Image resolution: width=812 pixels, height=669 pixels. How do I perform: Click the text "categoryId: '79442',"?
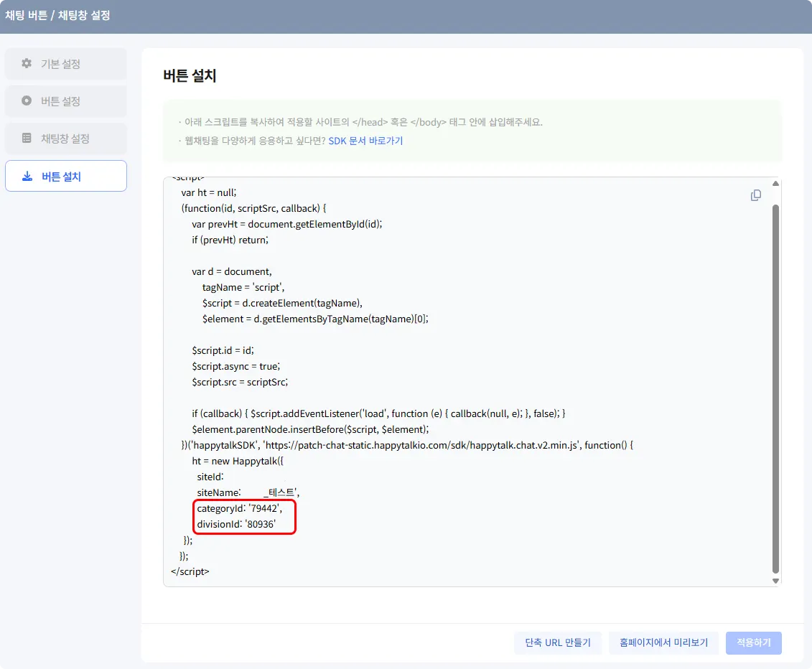[x=239, y=508]
